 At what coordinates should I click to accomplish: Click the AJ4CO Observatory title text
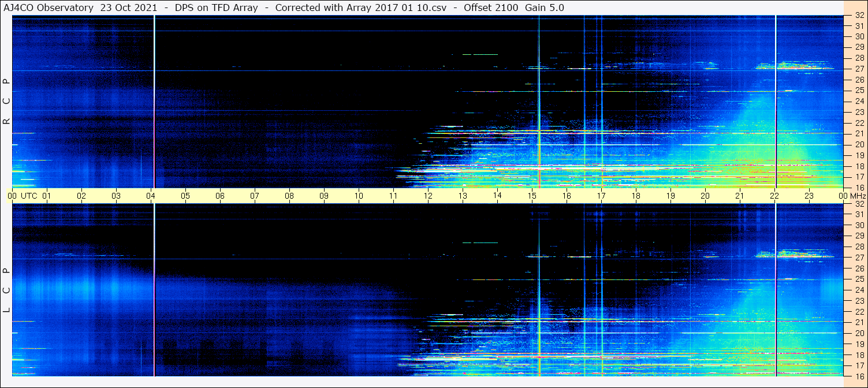[x=49, y=8]
